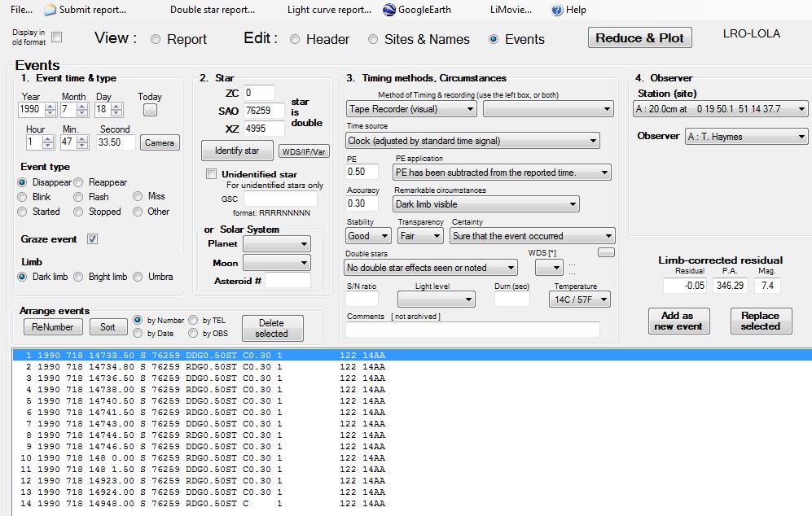Click the Reduce & Plot button
812x516 pixels.
[x=639, y=38]
